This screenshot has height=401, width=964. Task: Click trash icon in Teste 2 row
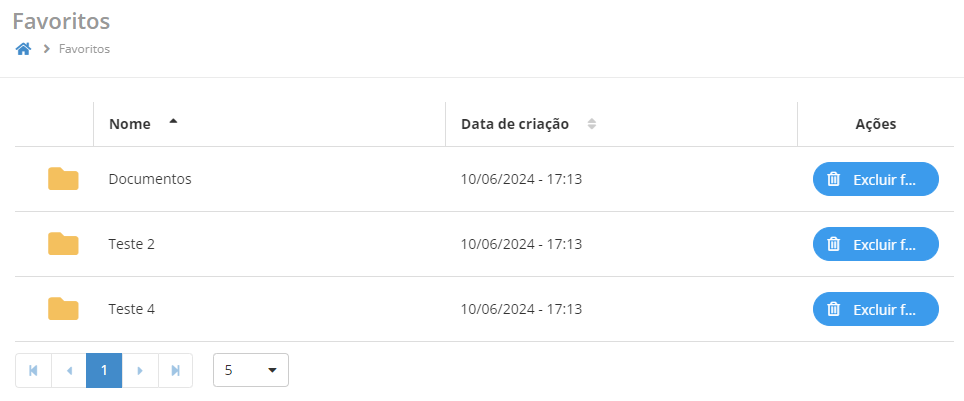click(x=833, y=244)
